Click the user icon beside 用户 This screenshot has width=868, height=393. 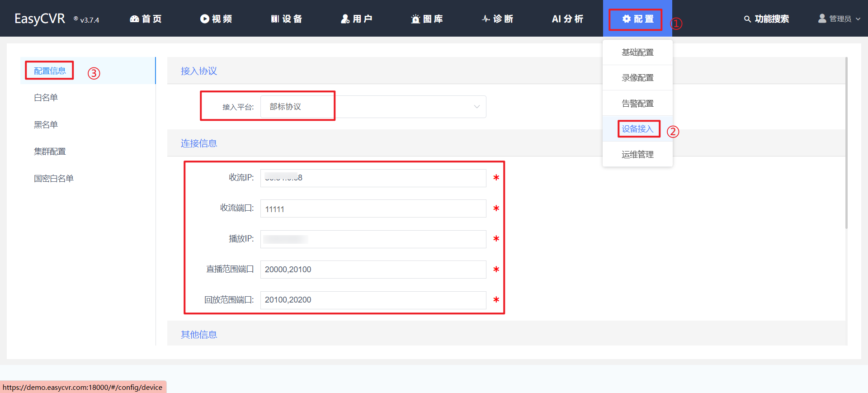[345, 19]
